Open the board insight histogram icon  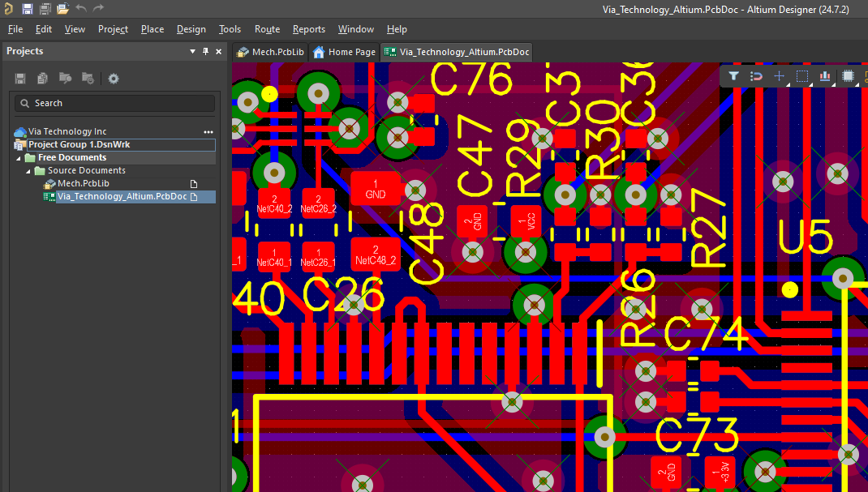824,75
